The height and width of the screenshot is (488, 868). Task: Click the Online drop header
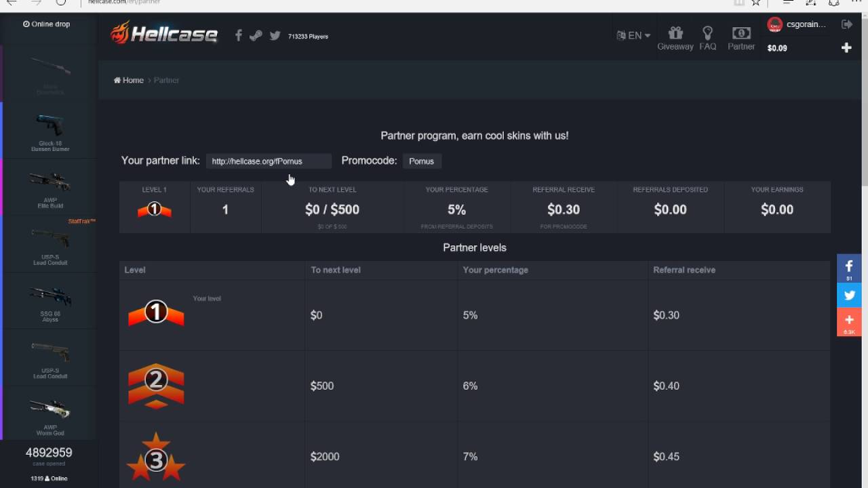coord(46,24)
